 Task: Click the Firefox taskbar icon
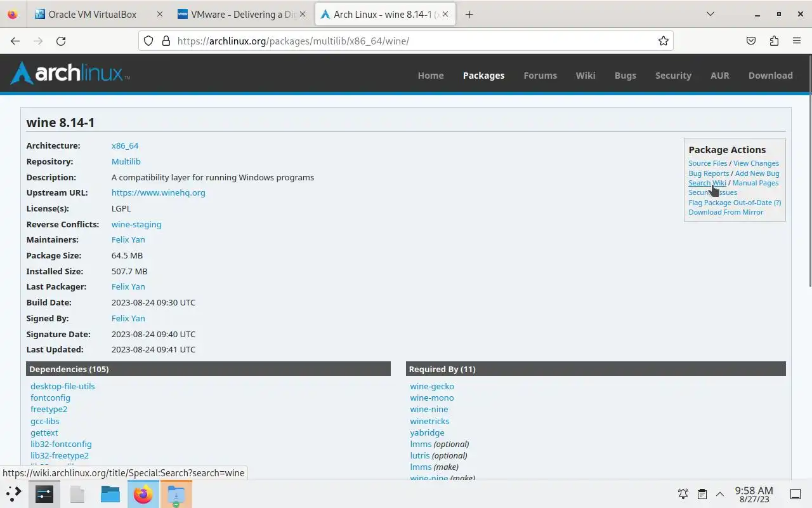click(x=143, y=493)
